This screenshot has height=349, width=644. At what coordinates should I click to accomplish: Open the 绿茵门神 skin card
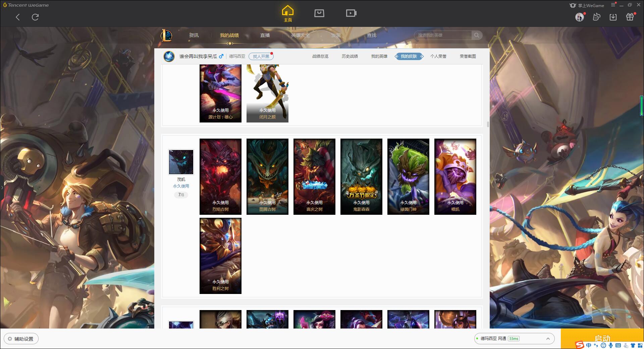click(x=408, y=177)
